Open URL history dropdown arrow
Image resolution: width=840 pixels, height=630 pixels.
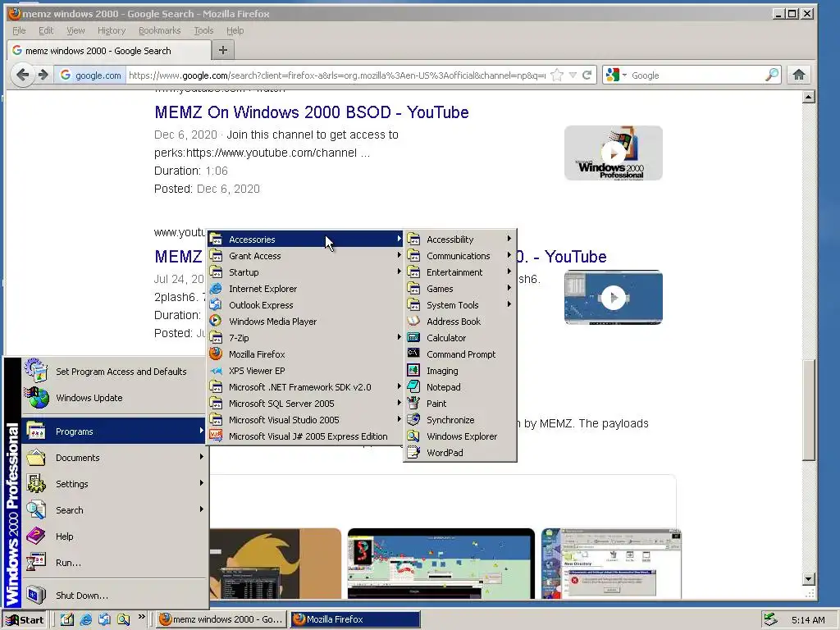(x=573, y=75)
